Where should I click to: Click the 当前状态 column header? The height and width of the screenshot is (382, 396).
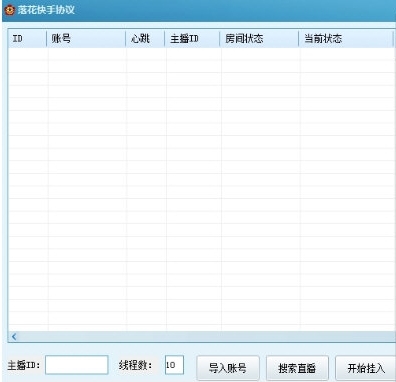tap(346, 39)
